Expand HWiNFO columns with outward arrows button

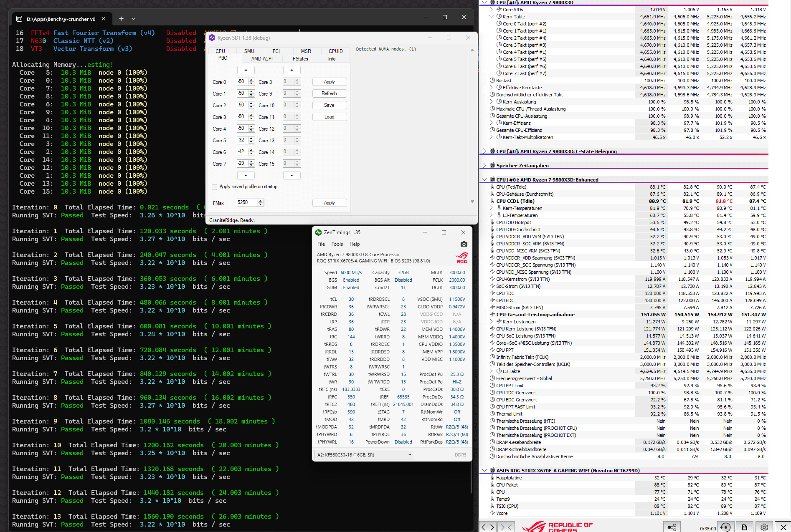(x=488, y=527)
